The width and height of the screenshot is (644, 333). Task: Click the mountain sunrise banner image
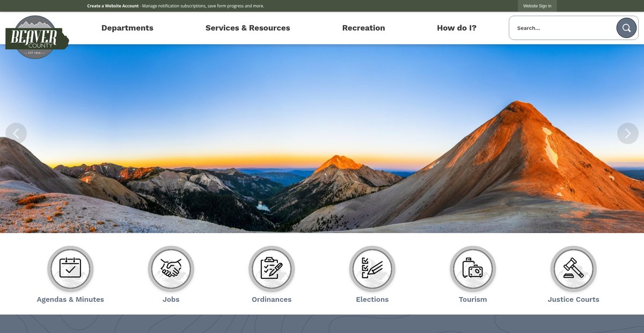[x=322, y=139]
